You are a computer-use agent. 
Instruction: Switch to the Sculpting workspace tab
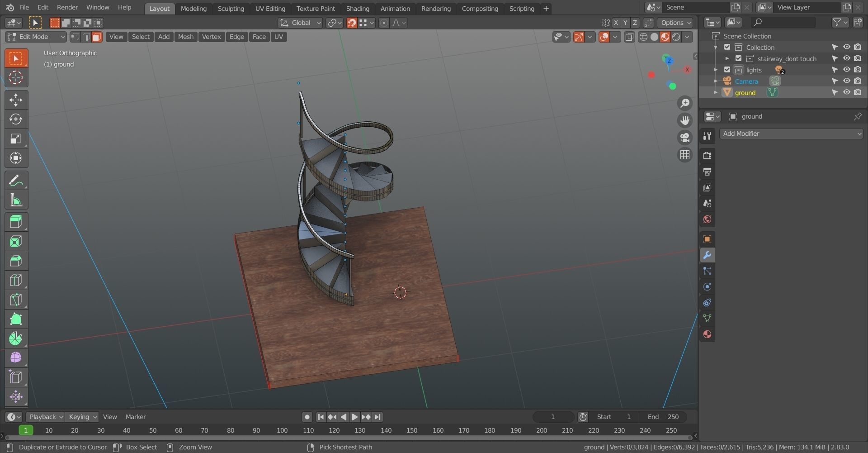pos(231,9)
